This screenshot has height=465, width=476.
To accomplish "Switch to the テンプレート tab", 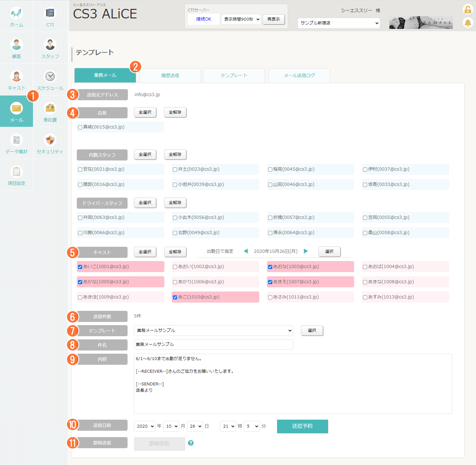I will (234, 75).
